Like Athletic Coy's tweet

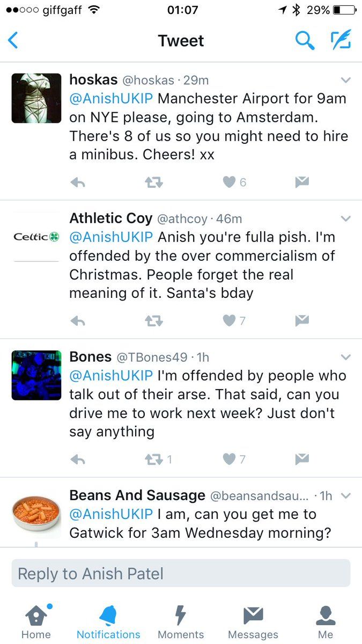(x=230, y=321)
